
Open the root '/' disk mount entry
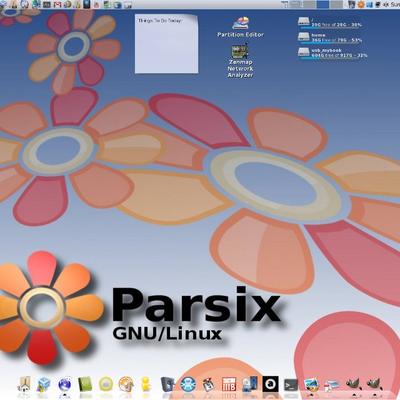pyautogui.click(x=330, y=23)
